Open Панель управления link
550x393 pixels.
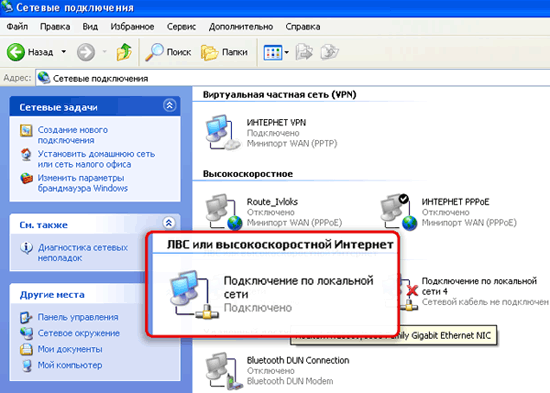coord(78,317)
